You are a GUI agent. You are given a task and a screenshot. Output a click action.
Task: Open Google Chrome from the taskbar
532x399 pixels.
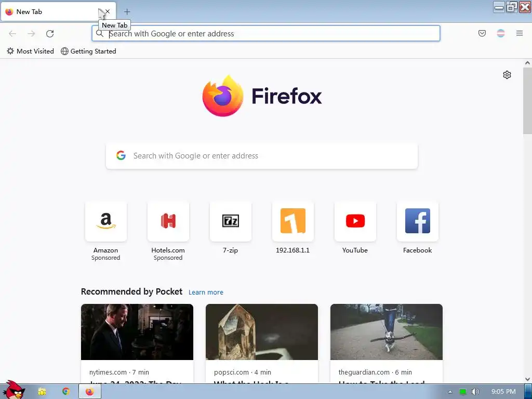pos(66,392)
